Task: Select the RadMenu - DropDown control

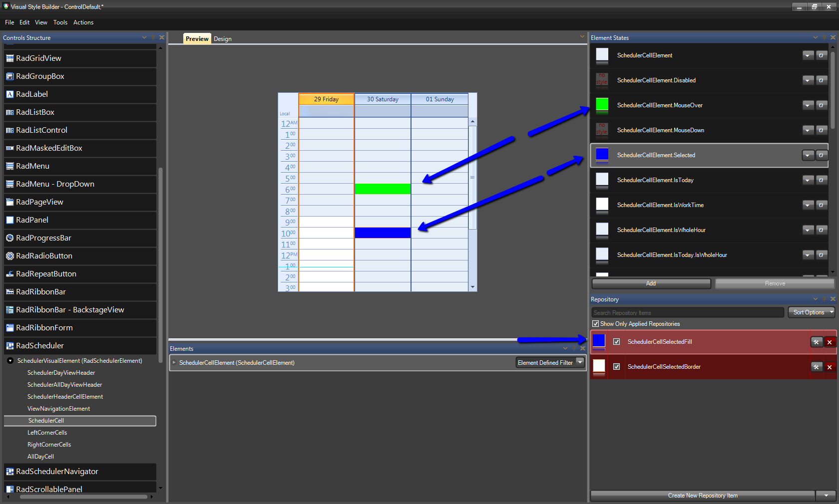Action: point(80,184)
